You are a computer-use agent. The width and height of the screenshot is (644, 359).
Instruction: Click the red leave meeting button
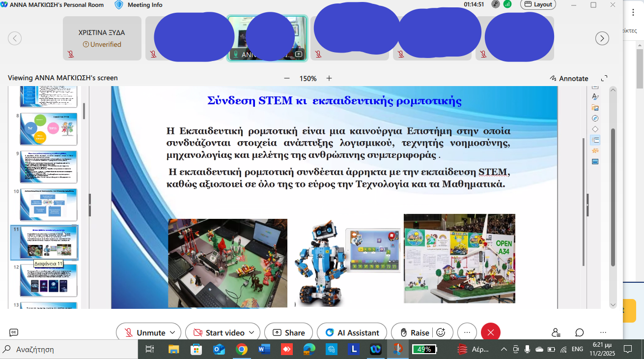point(490,332)
